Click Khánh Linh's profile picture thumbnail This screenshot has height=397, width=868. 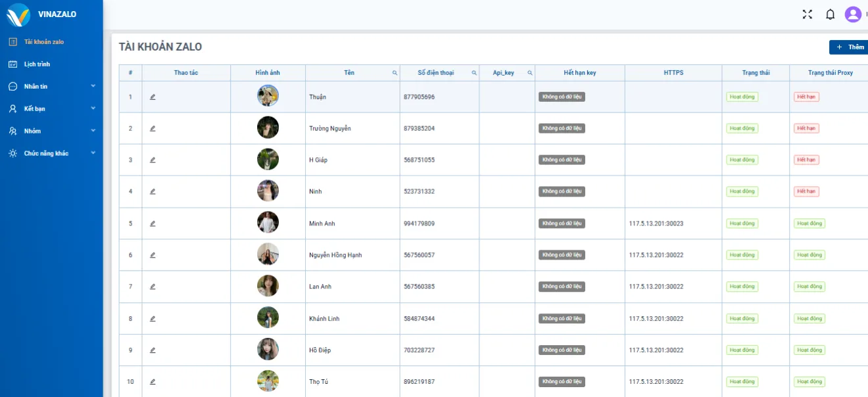pos(268,318)
